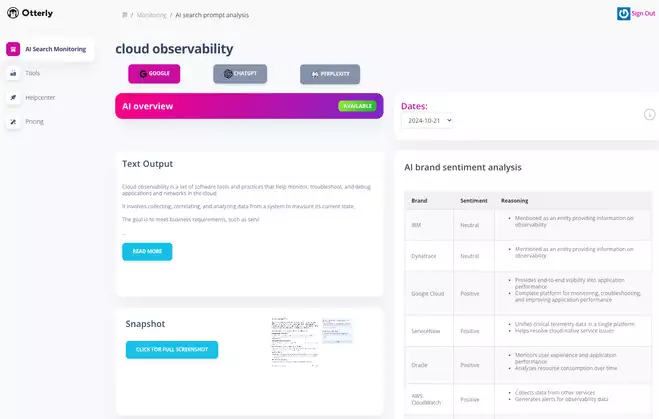Image resolution: width=659 pixels, height=419 pixels.
Task: Open the snapshot thumbnail image
Action: [312, 343]
